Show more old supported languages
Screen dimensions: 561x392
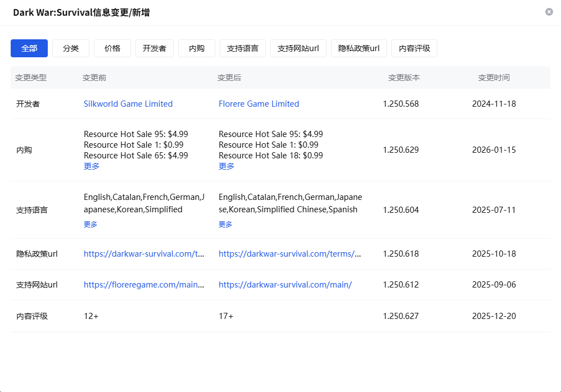(91, 224)
